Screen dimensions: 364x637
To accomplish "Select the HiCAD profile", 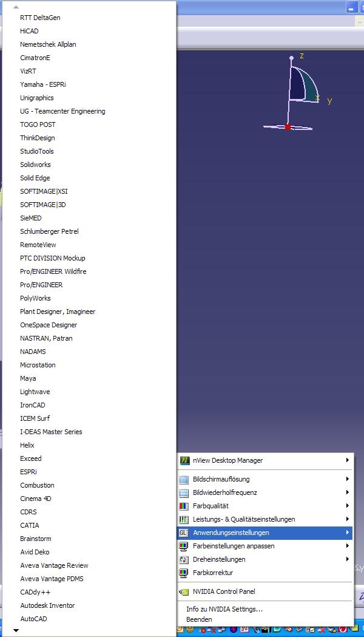I will pos(29,31).
